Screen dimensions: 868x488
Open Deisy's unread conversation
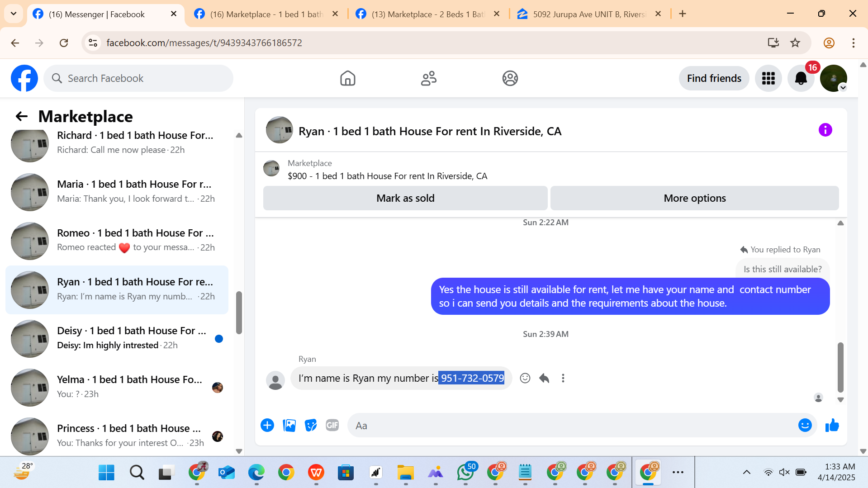pos(118,338)
